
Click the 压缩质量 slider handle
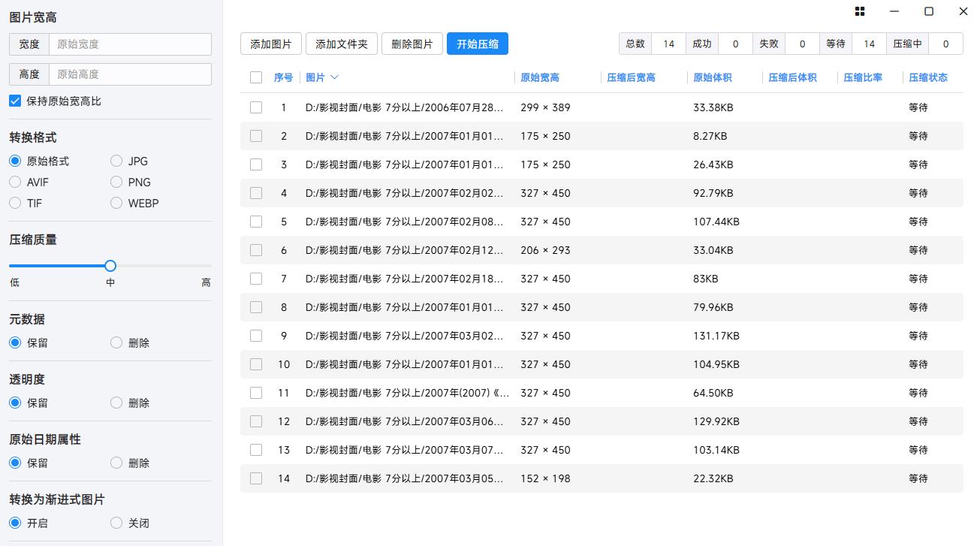pos(110,266)
